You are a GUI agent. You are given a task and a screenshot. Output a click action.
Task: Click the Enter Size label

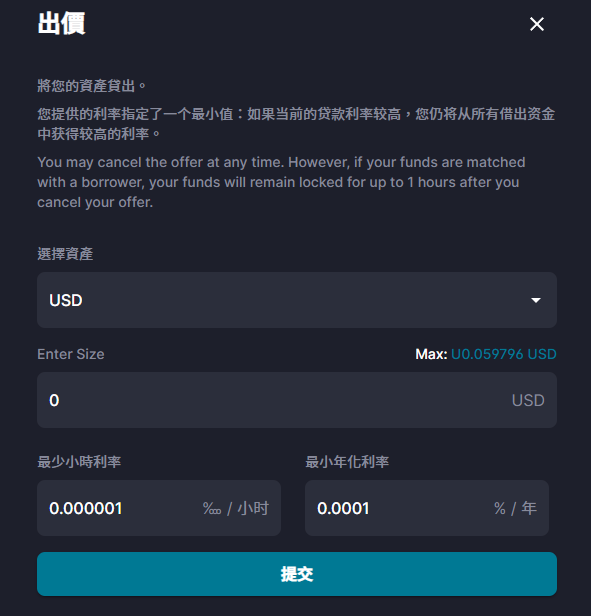(71, 354)
